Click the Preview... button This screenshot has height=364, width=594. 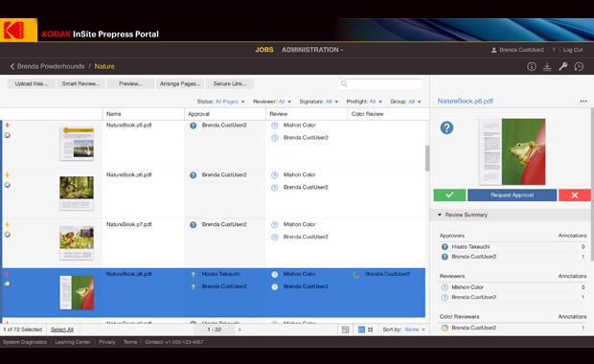tap(130, 83)
